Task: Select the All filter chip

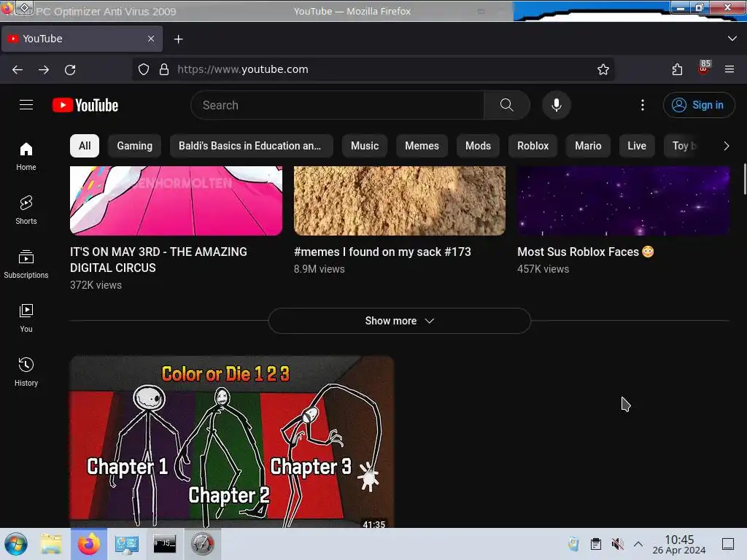Action: click(x=85, y=146)
